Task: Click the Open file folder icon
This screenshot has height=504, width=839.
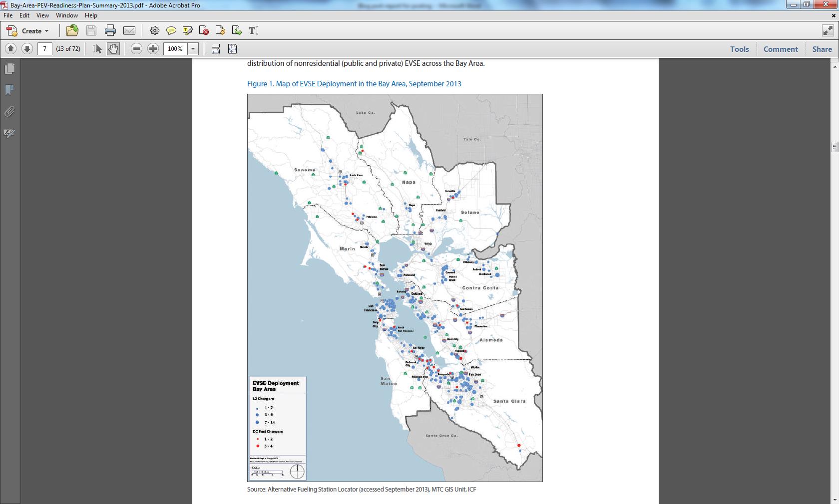Action: point(72,31)
